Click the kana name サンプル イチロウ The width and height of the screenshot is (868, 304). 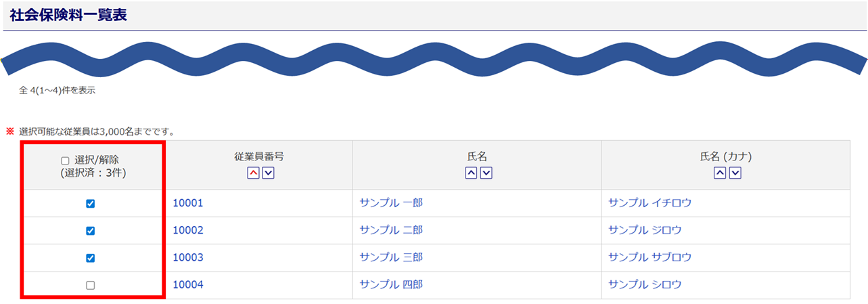click(650, 203)
